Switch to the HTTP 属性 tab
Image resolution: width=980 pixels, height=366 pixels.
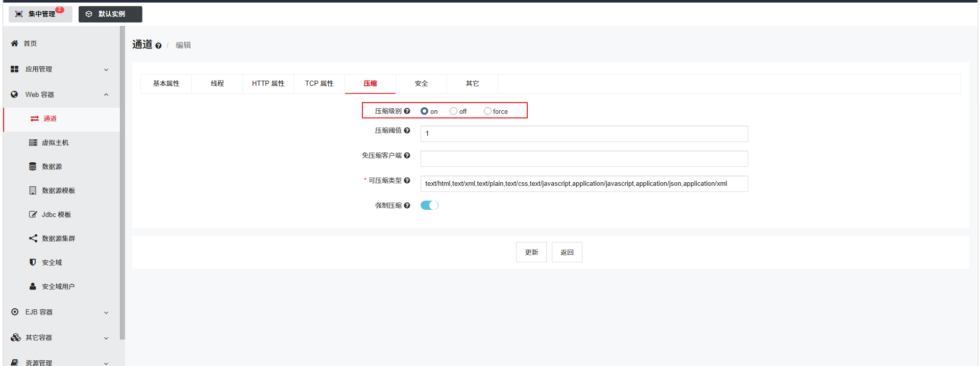point(268,83)
